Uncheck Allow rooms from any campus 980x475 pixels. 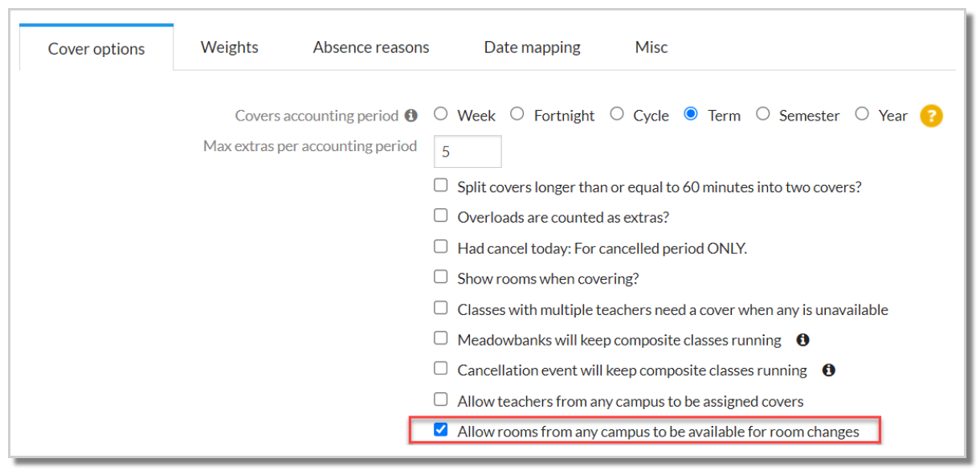tap(440, 430)
